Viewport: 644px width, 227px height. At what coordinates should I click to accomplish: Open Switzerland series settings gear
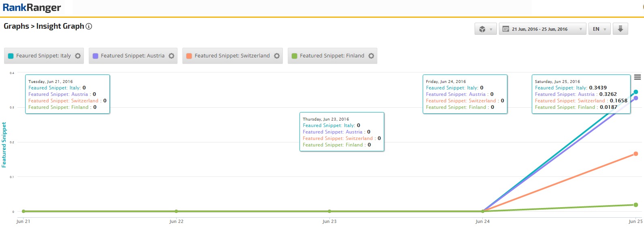277,56
